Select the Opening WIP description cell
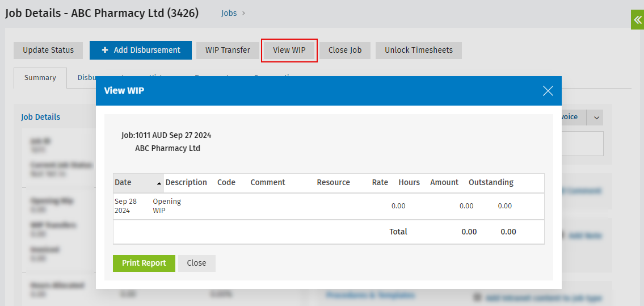The width and height of the screenshot is (644, 306). 167,206
